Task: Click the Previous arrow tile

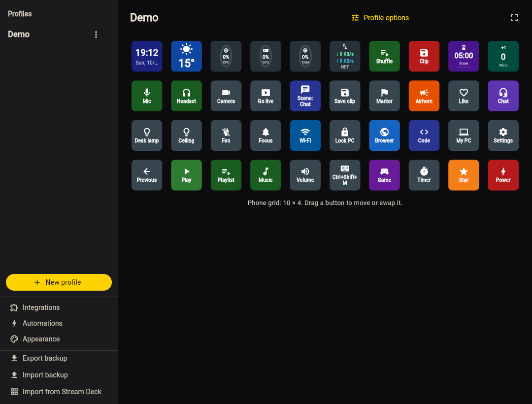Action: [147, 175]
